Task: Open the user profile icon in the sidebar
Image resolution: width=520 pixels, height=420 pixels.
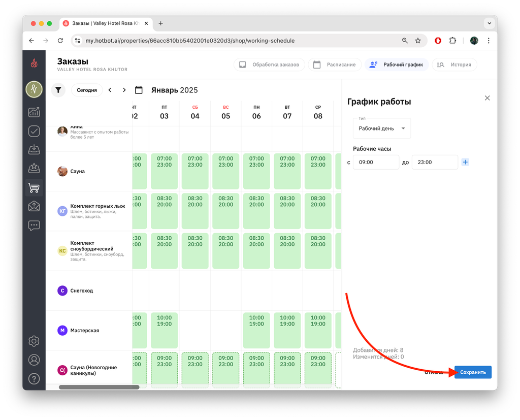Action: pyautogui.click(x=34, y=360)
